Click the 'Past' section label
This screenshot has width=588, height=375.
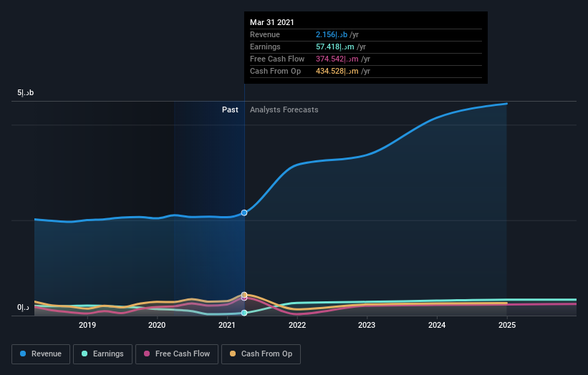click(x=230, y=109)
